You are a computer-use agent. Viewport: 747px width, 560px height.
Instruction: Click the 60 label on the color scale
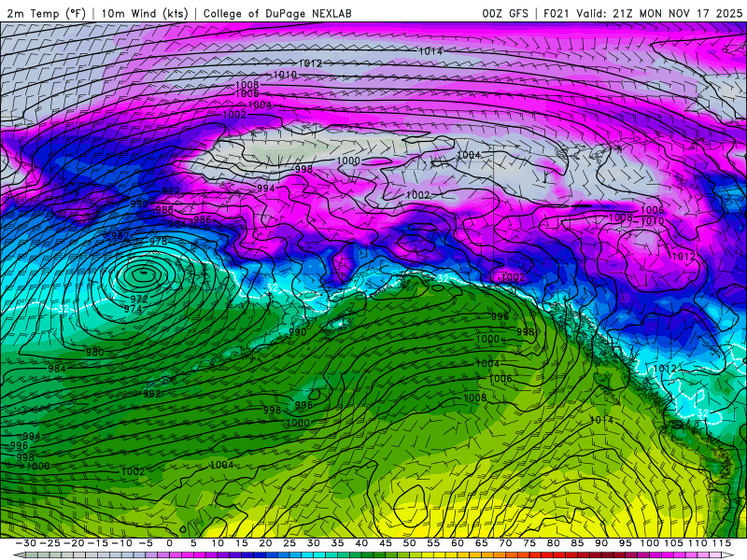point(457,543)
